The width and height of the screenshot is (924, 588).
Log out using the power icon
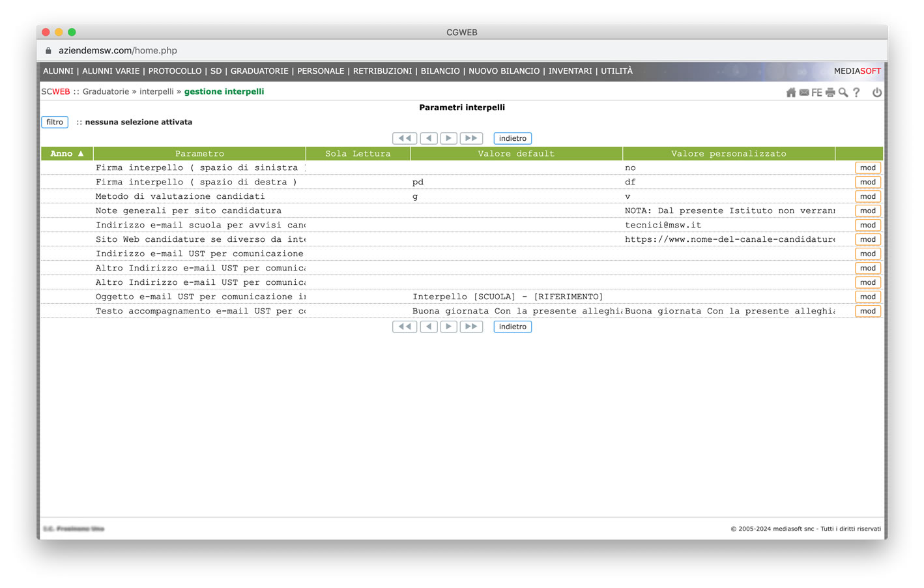(x=877, y=93)
